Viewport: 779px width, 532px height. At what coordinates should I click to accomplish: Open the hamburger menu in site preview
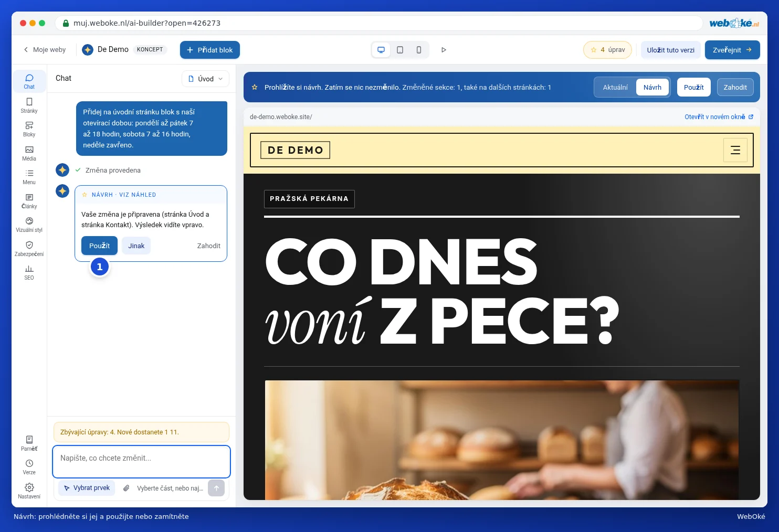point(735,150)
